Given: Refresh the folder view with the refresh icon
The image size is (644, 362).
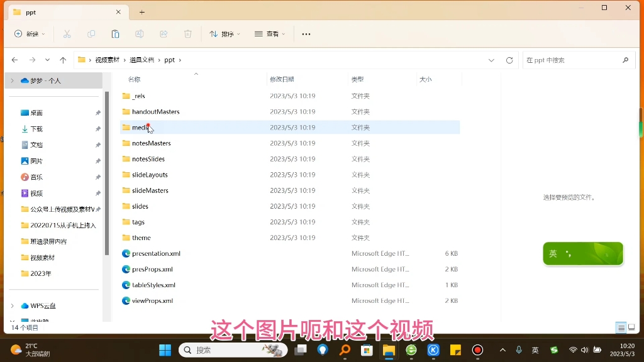Looking at the screenshot, I should pyautogui.click(x=509, y=60).
